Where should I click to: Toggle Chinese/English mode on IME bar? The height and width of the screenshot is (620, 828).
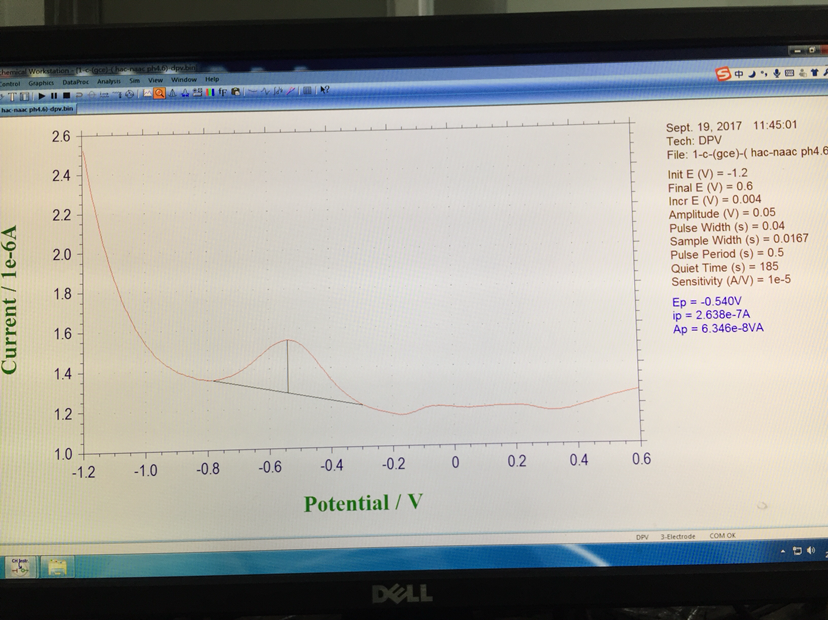738,74
